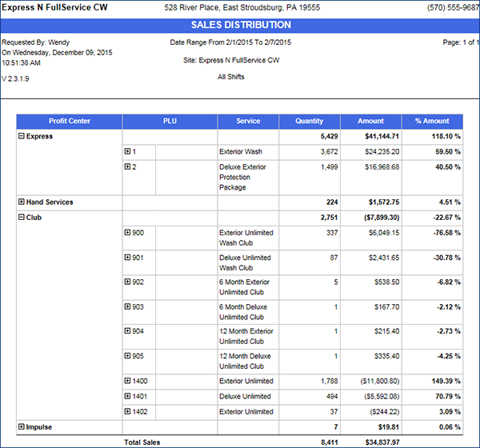The image size is (480, 448).
Task: Expand PLU 1401 Deluxe Unlimited row
Action: (127, 397)
